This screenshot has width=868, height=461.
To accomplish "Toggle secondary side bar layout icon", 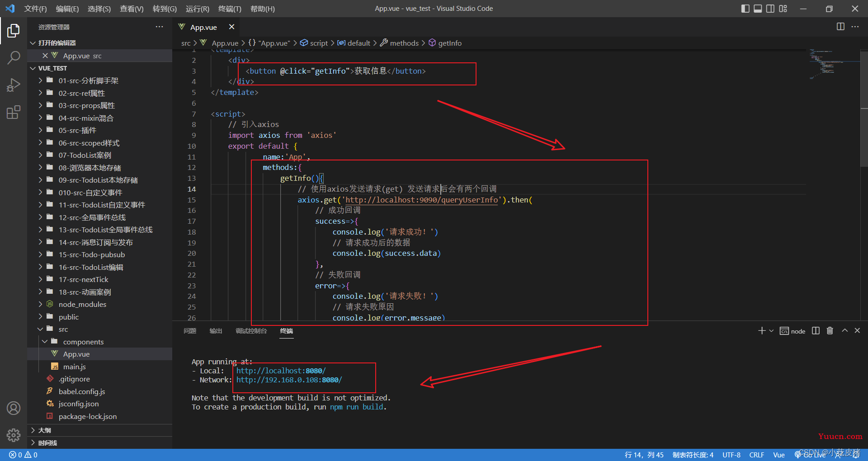I will pos(770,9).
